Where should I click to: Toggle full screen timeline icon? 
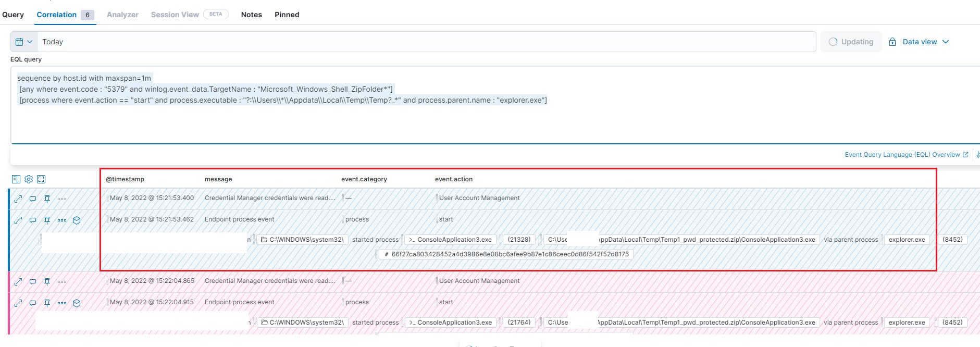(x=41, y=179)
